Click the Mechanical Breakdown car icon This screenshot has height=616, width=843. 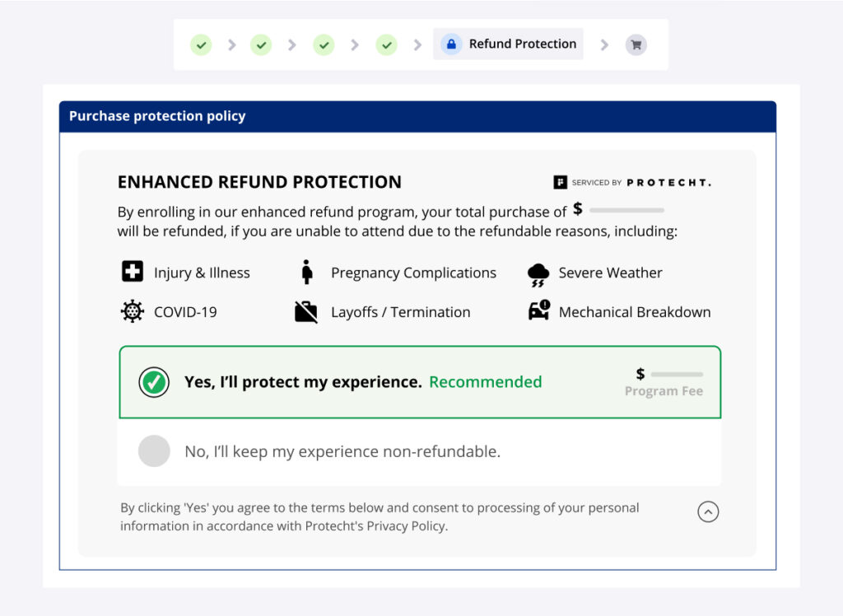tap(539, 311)
